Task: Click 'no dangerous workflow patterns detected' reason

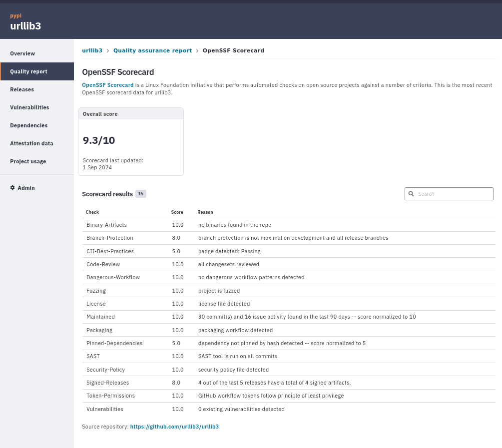Action: tap(251, 277)
